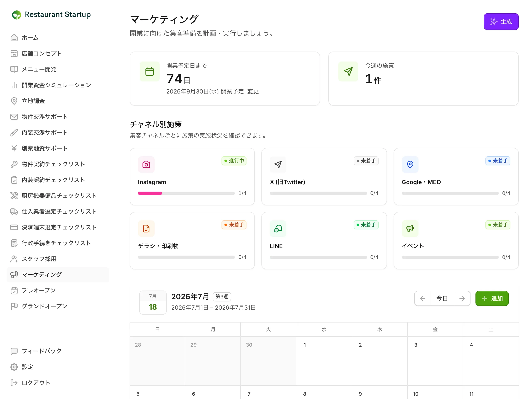Click the 2026年7月 calendar heading
The image size is (532, 399).
190,297
